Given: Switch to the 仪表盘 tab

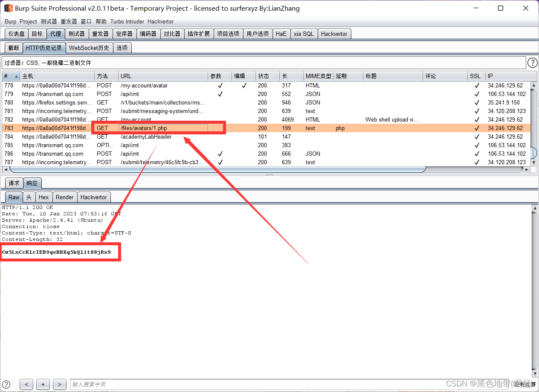Looking at the screenshot, I should [x=17, y=34].
